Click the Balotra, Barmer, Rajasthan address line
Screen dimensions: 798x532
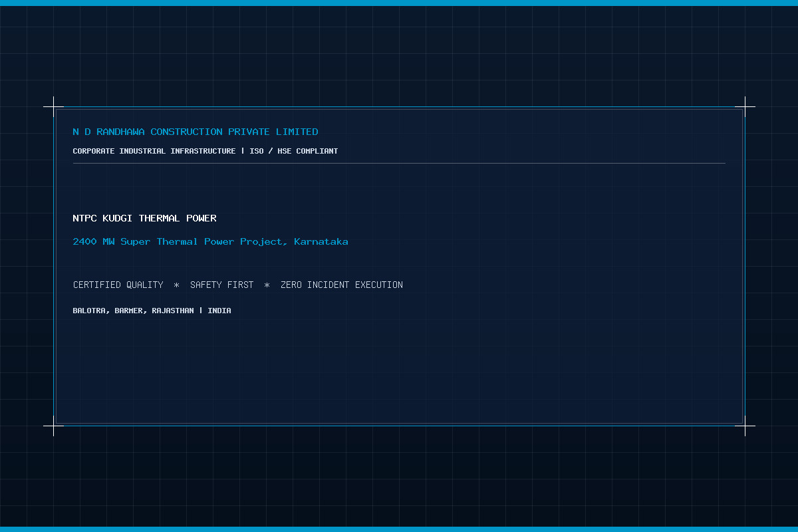tap(152, 311)
